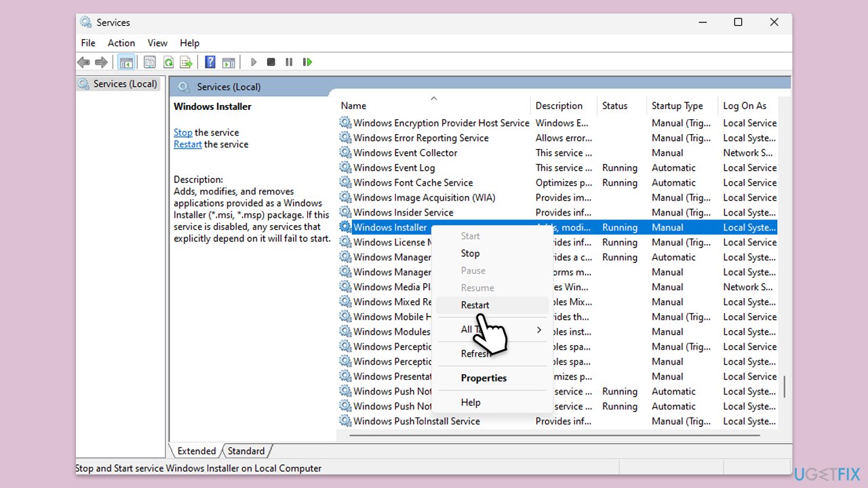Toggle the action pane visibility icon

(229, 62)
